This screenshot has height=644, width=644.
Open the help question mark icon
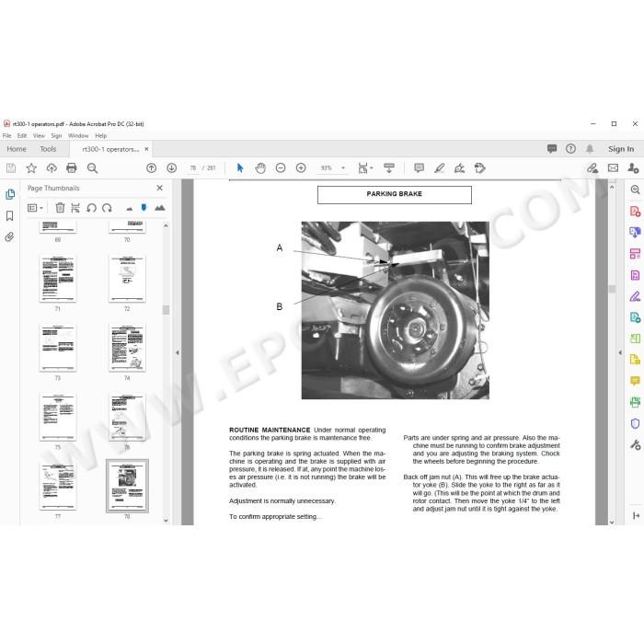click(x=570, y=149)
